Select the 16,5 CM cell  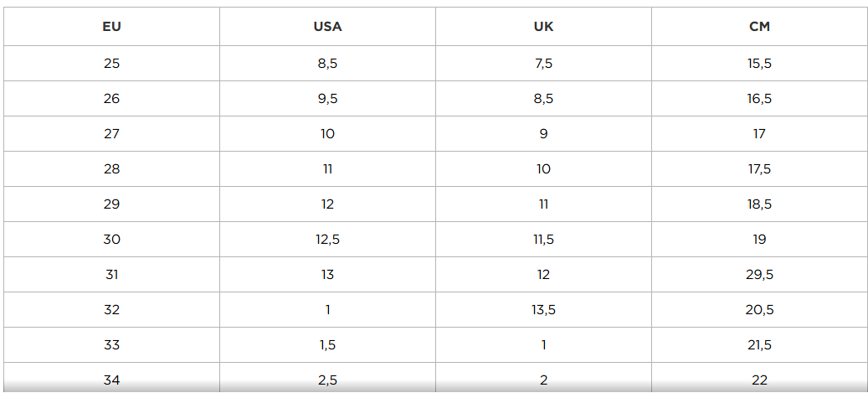click(759, 99)
